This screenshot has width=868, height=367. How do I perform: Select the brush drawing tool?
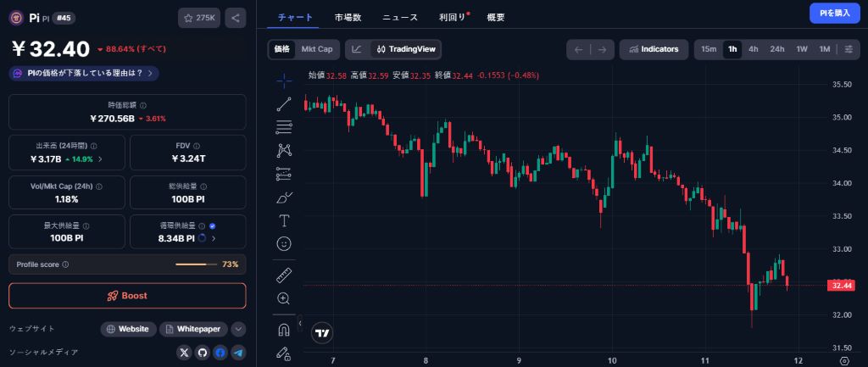(284, 197)
